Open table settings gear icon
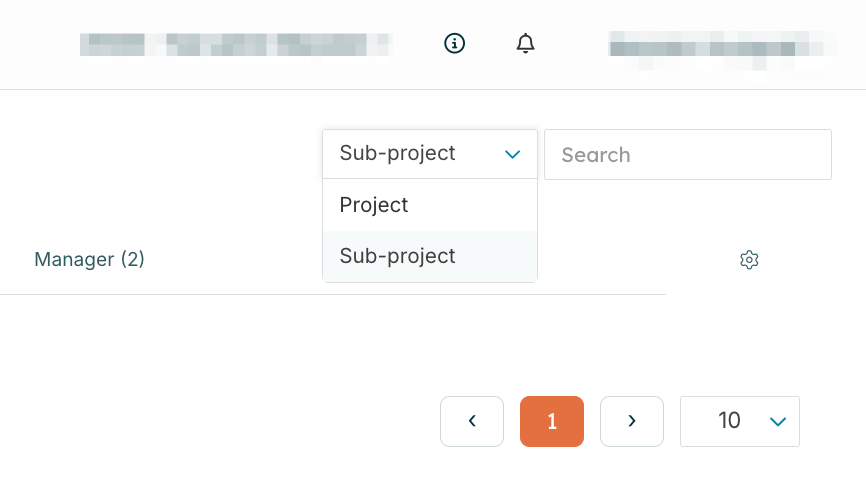866x492 pixels. coord(749,260)
